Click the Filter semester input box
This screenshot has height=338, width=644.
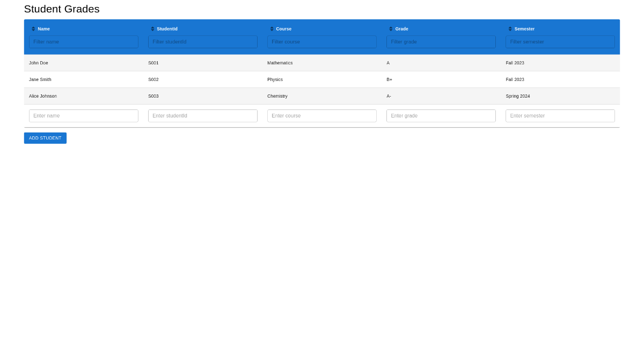coord(560,41)
